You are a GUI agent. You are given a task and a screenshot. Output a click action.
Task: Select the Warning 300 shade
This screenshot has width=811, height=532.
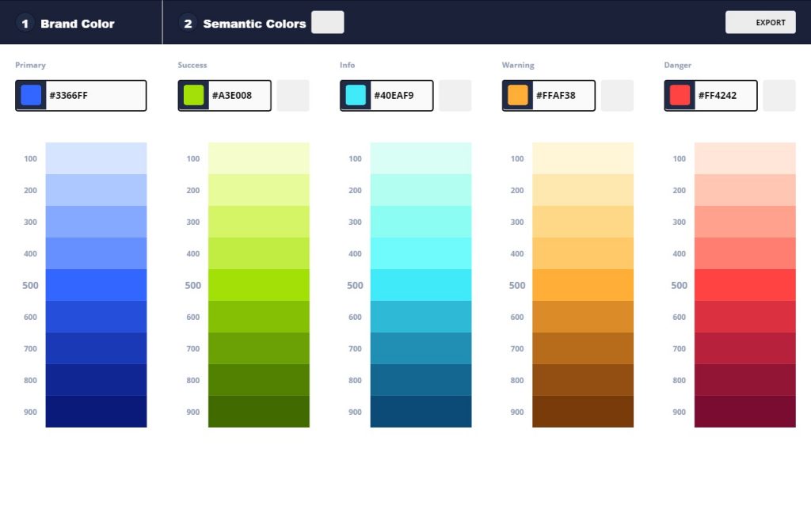point(584,222)
